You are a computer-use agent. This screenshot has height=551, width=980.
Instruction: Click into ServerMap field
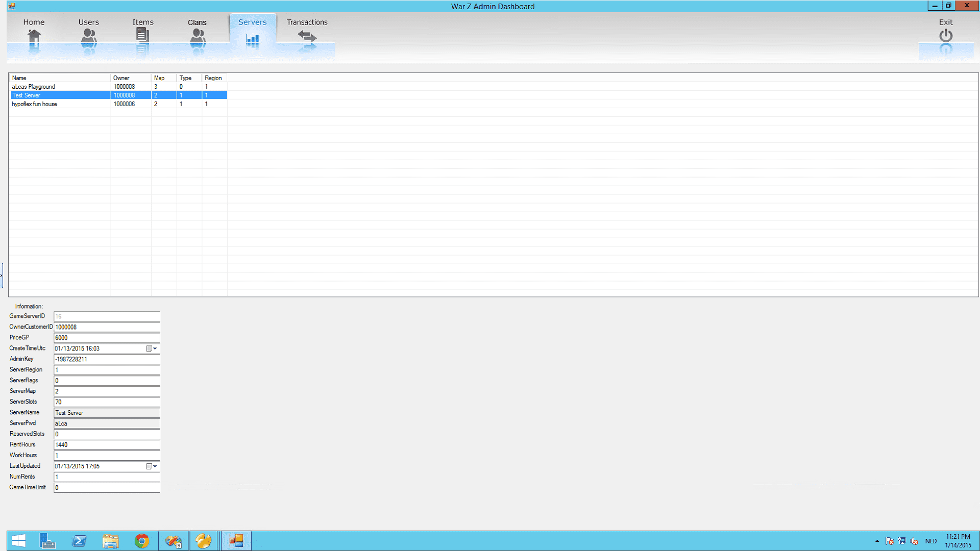(x=107, y=391)
